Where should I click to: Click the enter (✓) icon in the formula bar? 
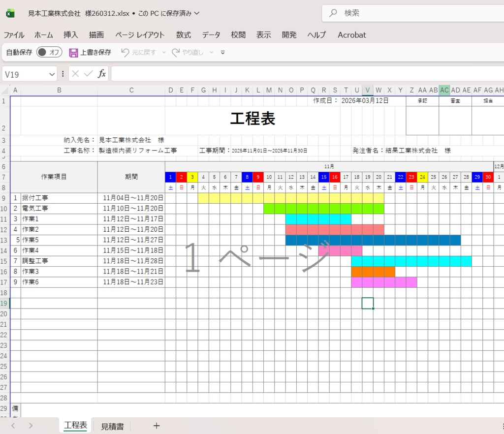click(x=88, y=73)
